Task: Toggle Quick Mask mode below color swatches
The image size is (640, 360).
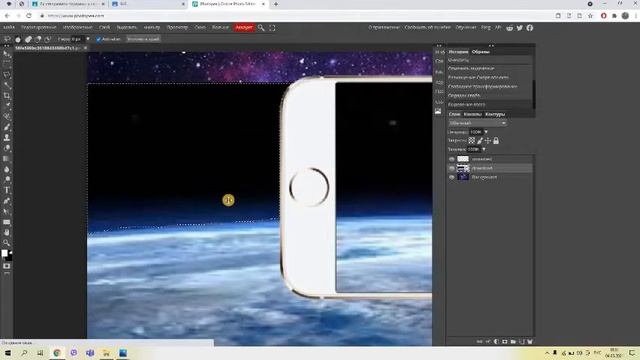Action: click(7, 266)
